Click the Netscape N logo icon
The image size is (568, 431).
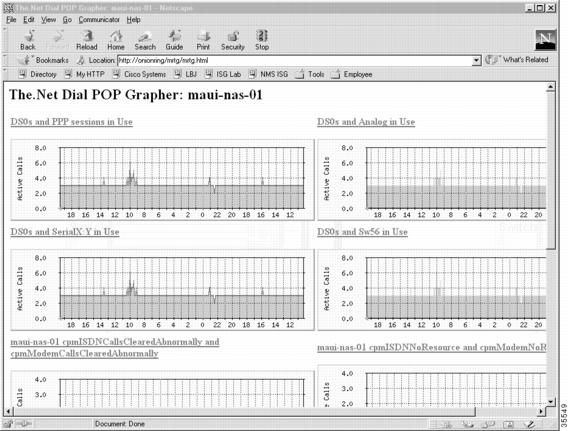click(x=546, y=39)
